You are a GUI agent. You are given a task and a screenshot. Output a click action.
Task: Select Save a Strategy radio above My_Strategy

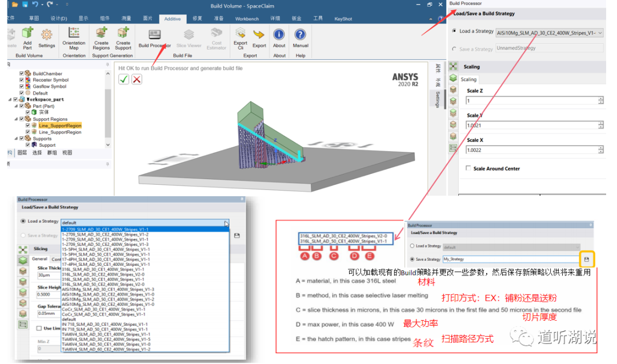[412, 260]
